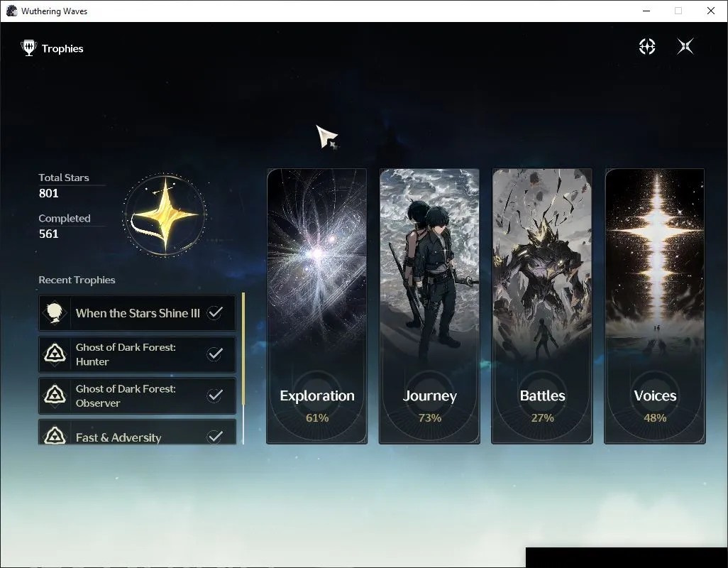The image size is (728, 568).
Task: Click the triangle icon beside Ghost of Dark Forest: Observer
Action: (55, 395)
